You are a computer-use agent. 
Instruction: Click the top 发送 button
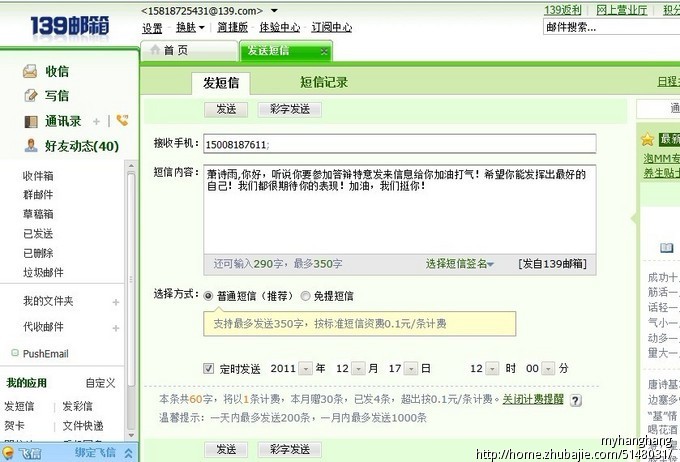(x=226, y=110)
